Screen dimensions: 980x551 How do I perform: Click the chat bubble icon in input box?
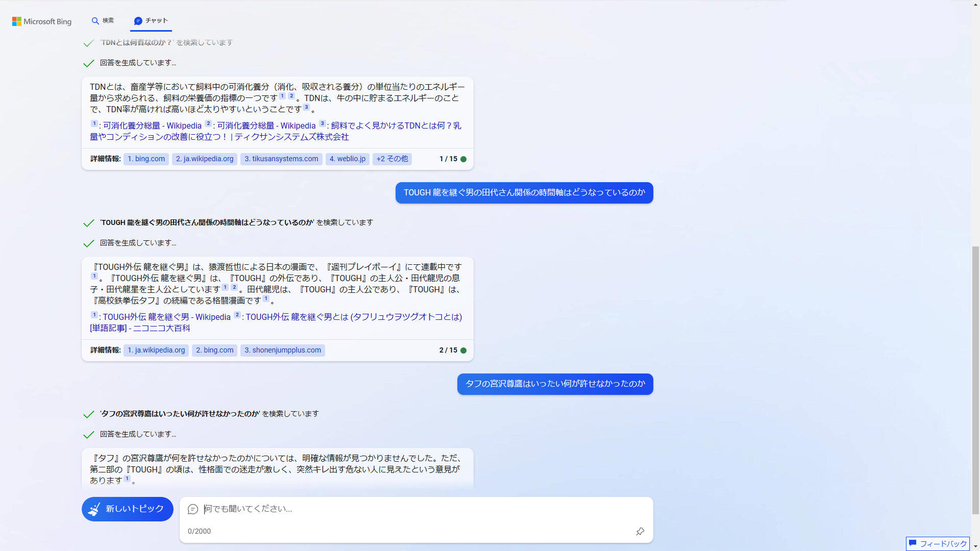(193, 509)
